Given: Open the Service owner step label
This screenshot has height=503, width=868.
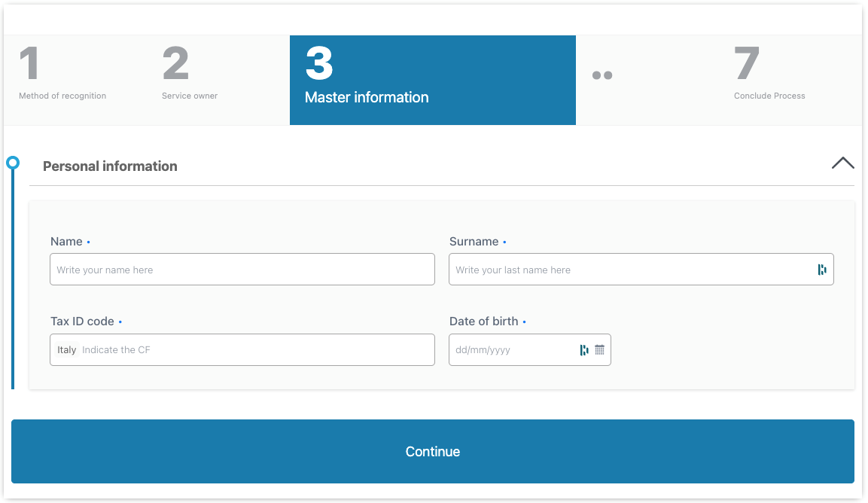Looking at the screenshot, I should (190, 96).
